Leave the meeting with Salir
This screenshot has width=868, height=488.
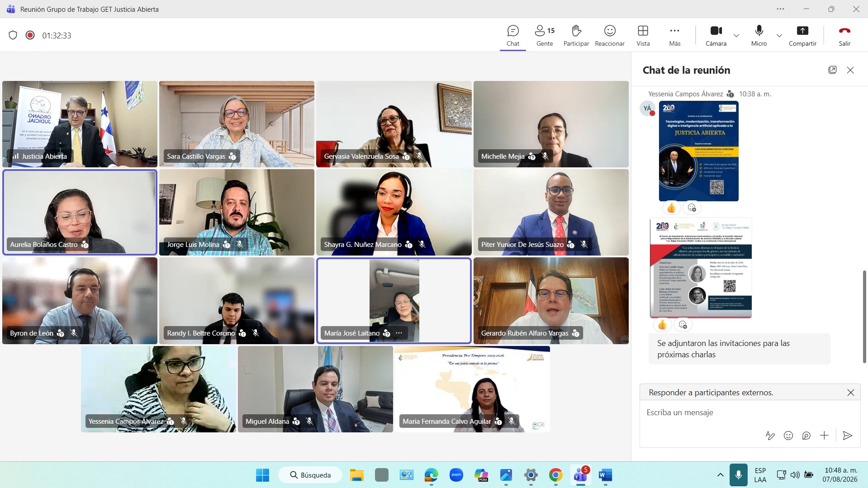(x=844, y=36)
